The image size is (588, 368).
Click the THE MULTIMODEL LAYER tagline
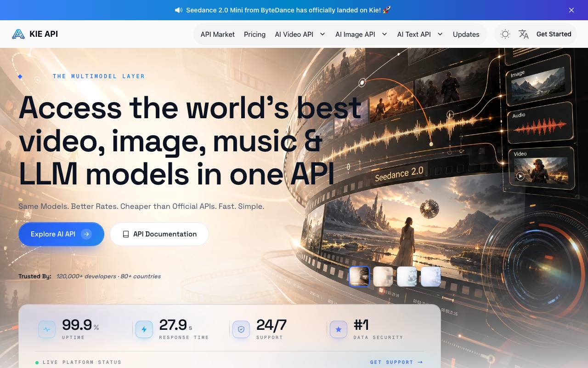[x=99, y=76]
